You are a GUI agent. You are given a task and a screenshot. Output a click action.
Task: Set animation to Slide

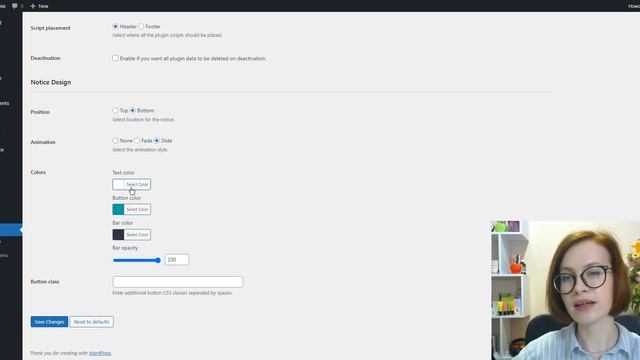point(157,140)
